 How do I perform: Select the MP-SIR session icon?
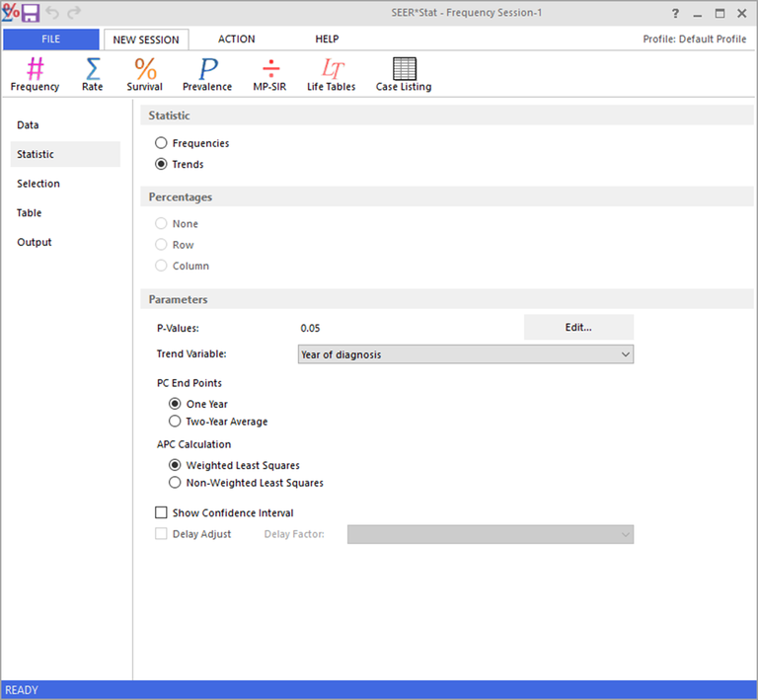tap(269, 74)
